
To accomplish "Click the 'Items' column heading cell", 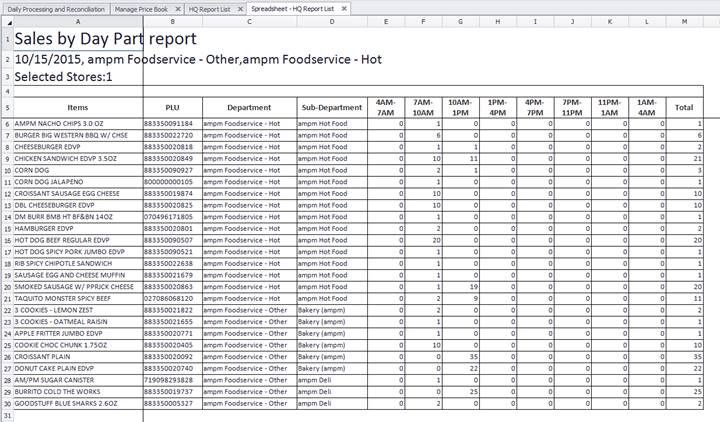I will coord(78,107).
